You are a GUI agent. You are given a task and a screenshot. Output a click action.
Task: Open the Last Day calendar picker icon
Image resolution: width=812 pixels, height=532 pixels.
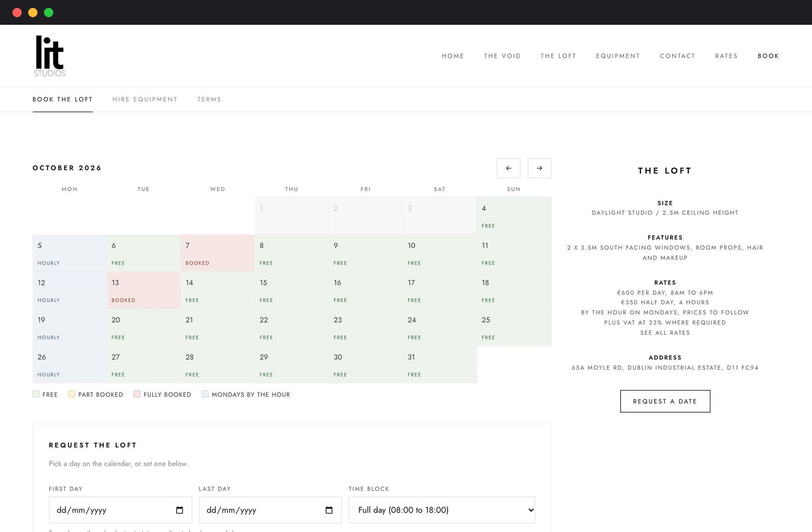click(329, 510)
